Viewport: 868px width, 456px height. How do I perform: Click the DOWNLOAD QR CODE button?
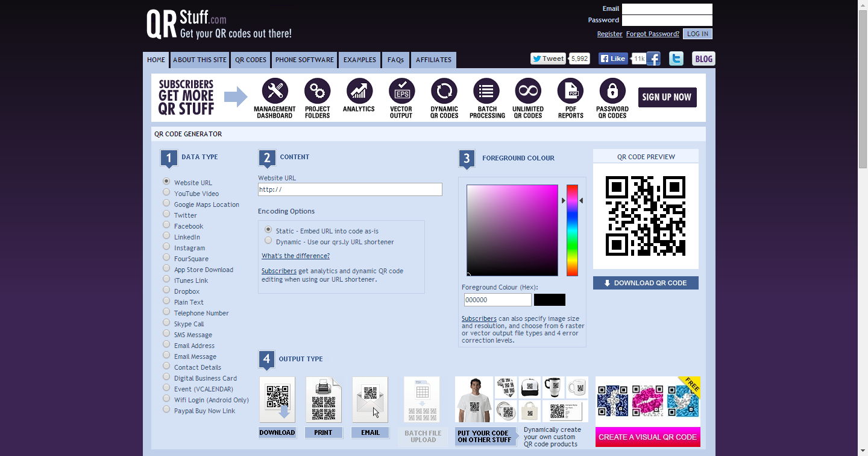[x=646, y=283]
